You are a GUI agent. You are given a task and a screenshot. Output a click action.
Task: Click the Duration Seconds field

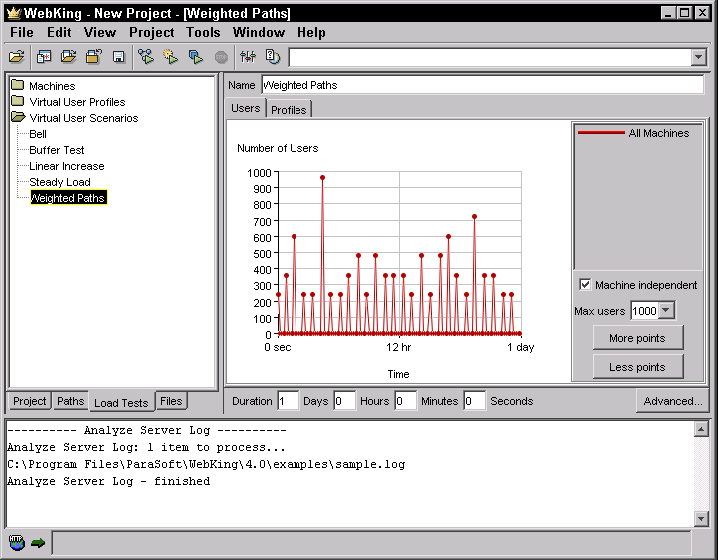[474, 401]
